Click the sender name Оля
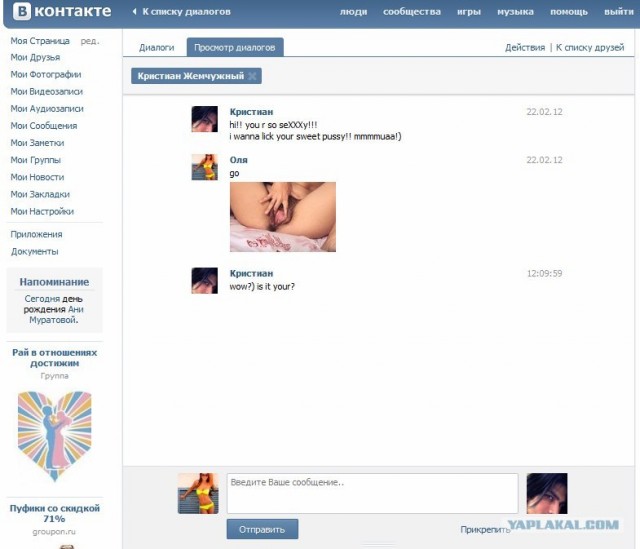 (x=239, y=160)
